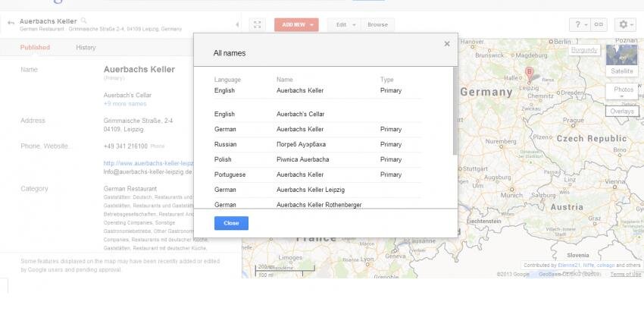
Task: Select the German Auerbachs Keller Primary row
Action: [x=318, y=129]
